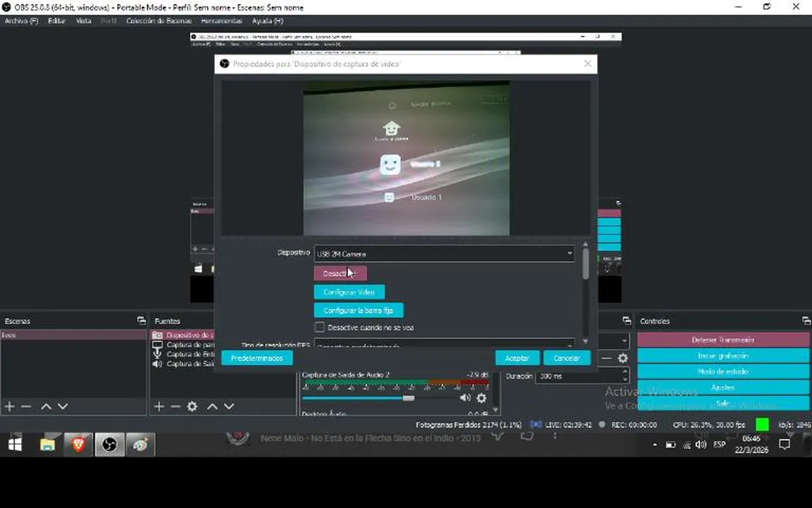Viewport: 812px width, 508px height.
Task: Open transition settings gear icon
Action: [623, 358]
